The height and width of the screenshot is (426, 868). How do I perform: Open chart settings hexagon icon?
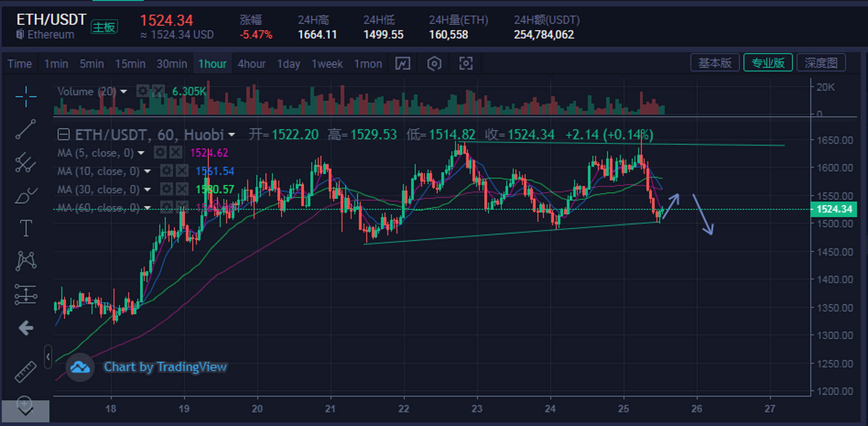coord(434,64)
